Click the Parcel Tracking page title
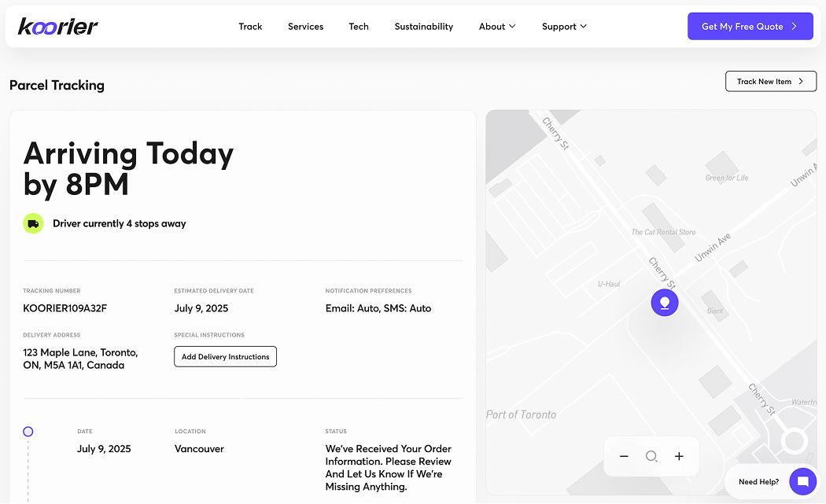The image size is (826, 504). tap(57, 86)
